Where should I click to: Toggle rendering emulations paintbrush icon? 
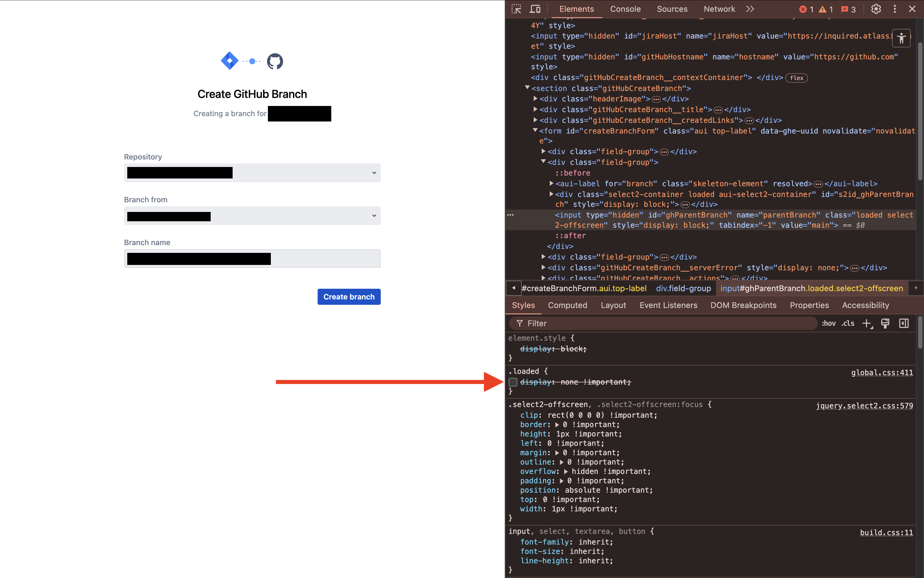(885, 324)
